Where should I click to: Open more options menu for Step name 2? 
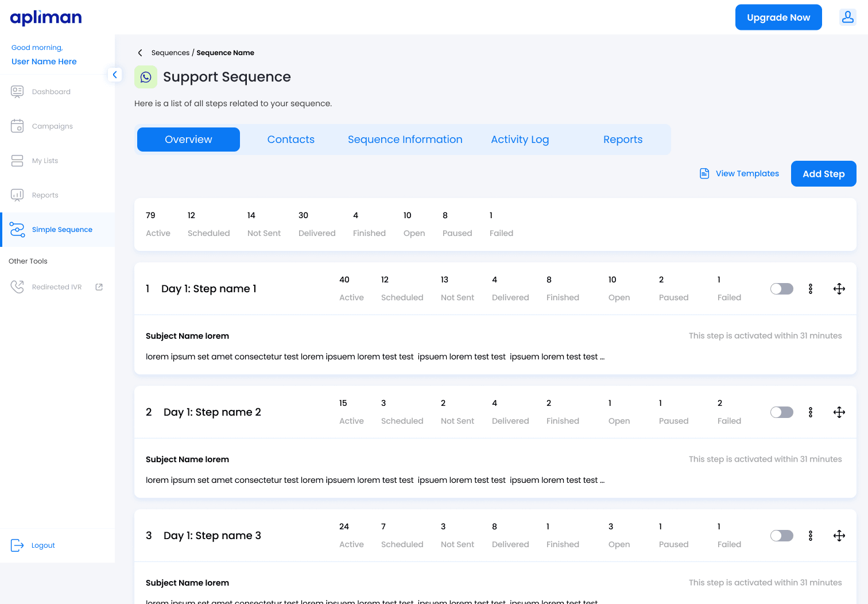[x=811, y=412]
